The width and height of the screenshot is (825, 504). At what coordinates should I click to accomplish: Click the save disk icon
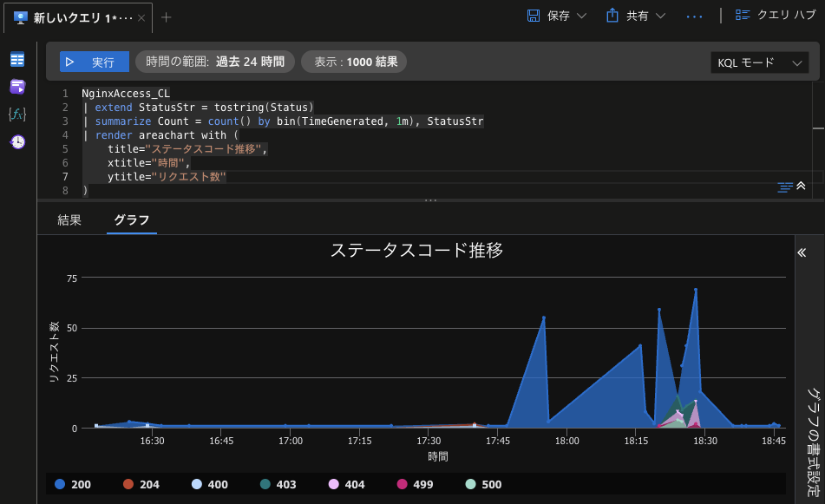(x=534, y=16)
